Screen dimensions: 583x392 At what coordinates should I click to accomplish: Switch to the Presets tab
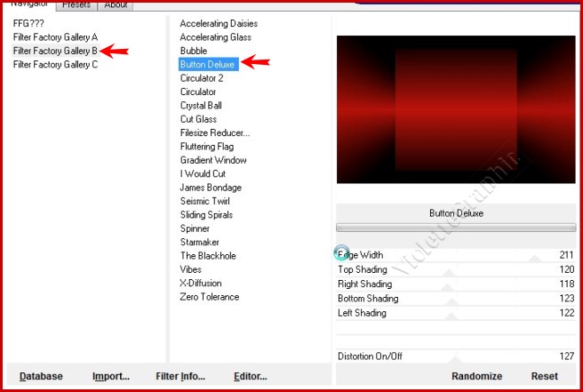[x=76, y=4]
